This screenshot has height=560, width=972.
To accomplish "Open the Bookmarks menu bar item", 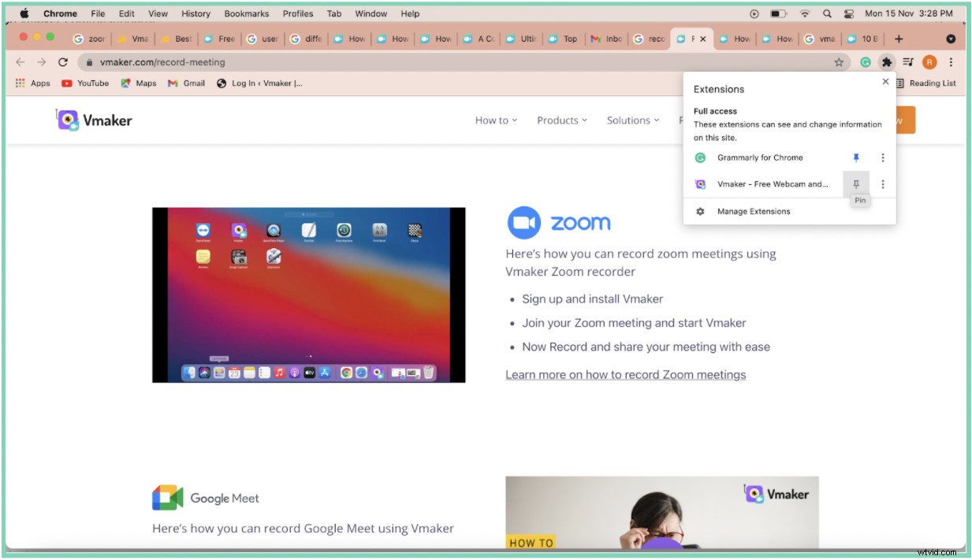I will pos(246,13).
